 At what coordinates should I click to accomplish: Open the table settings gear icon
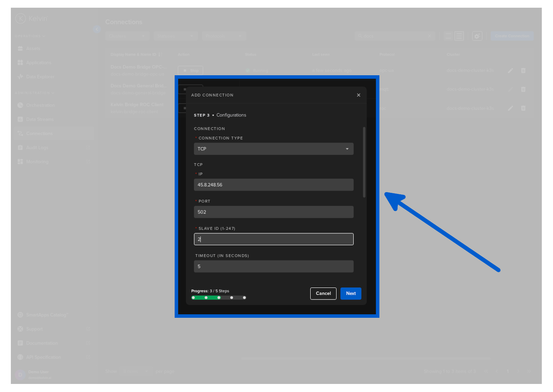(477, 36)
